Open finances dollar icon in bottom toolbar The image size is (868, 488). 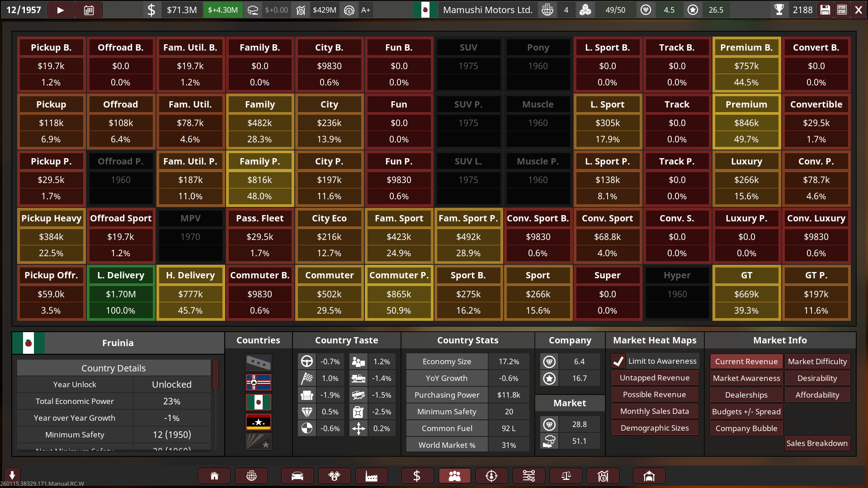pos(417,476)
